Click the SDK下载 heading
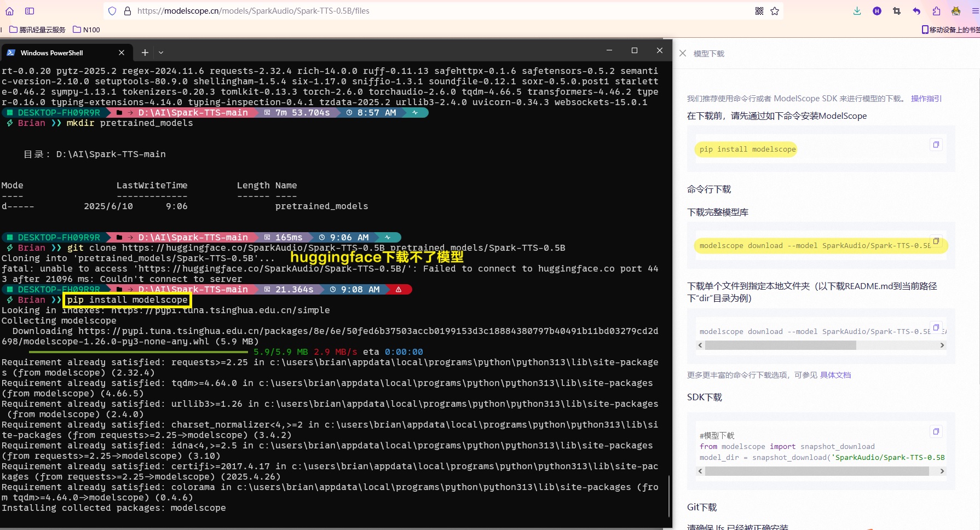Image resolution: width=980 pixels, height=530 pixels. tap(705, 397)
